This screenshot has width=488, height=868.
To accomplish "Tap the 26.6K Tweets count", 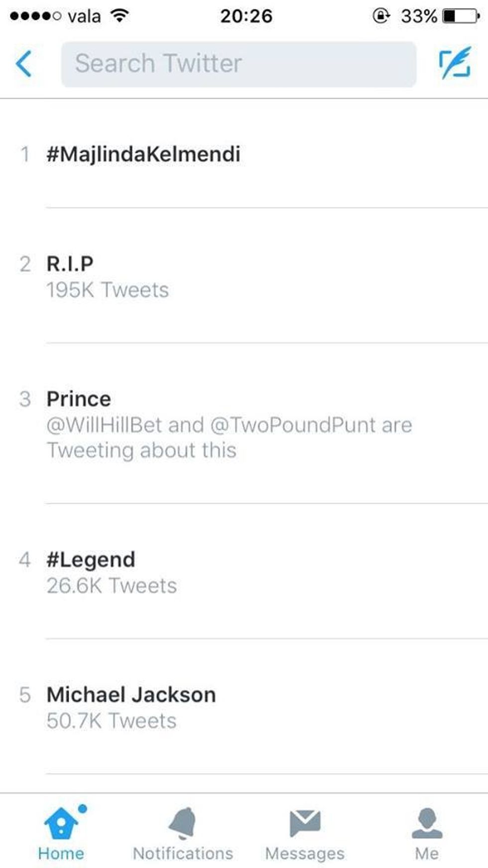I will pos(112,586).
